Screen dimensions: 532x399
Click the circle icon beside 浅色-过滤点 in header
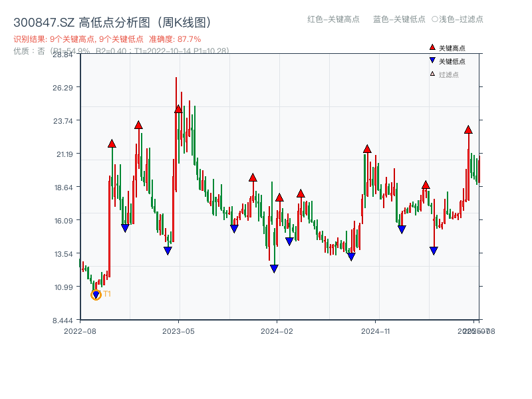click(x=438, y=20)
